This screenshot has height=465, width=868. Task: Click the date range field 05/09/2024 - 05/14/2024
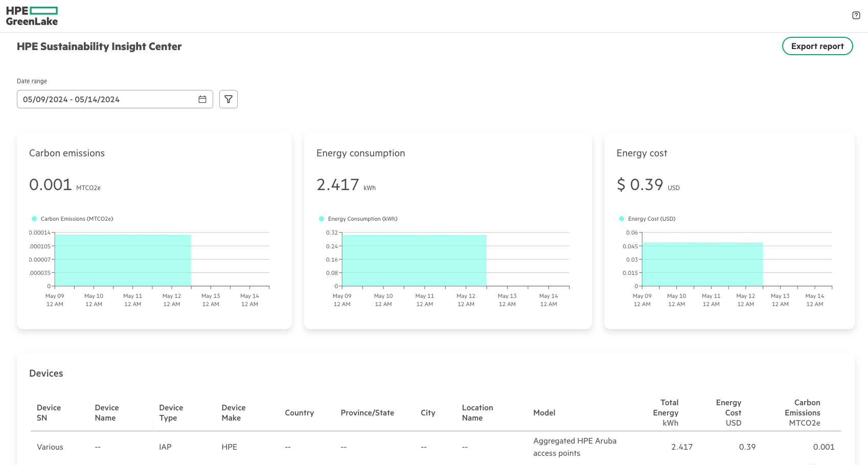[115, 99]
